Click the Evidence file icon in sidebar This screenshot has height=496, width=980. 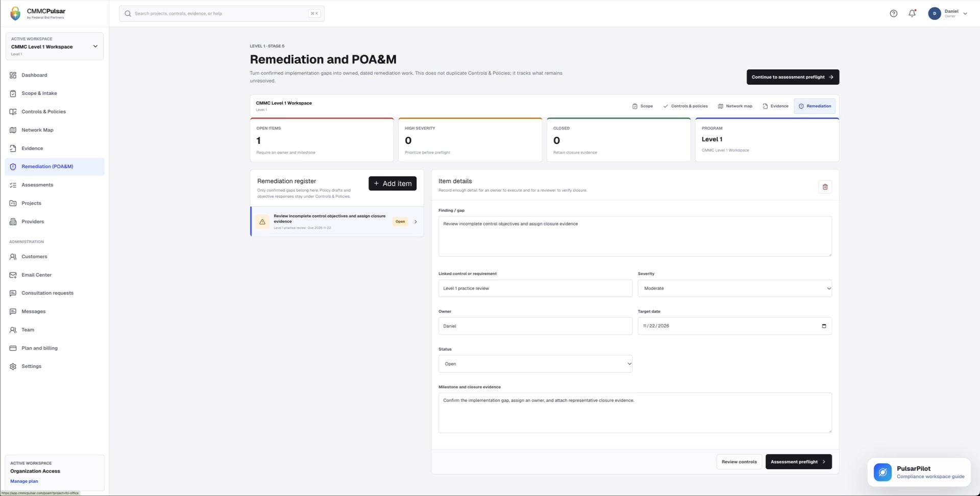[x=13, y=148]
